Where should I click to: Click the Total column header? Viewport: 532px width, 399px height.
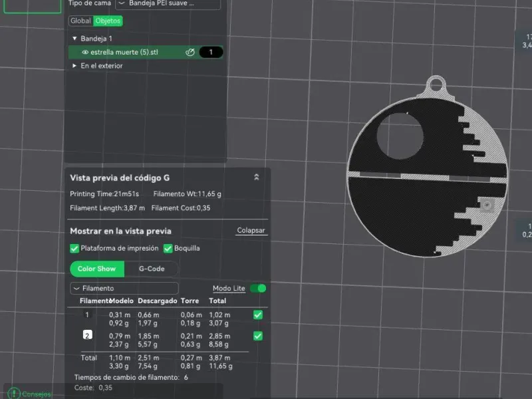(217, 301)
